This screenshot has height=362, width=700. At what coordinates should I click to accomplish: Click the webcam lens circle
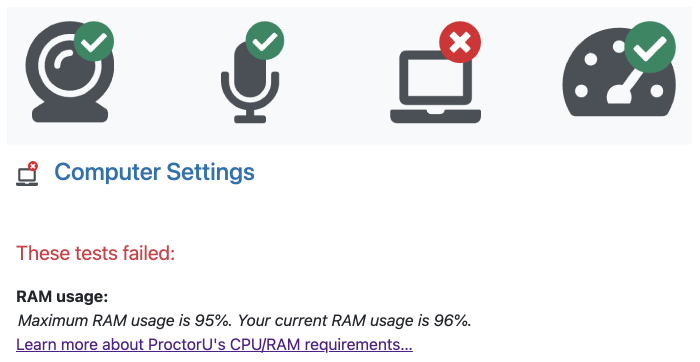[68, 66]
